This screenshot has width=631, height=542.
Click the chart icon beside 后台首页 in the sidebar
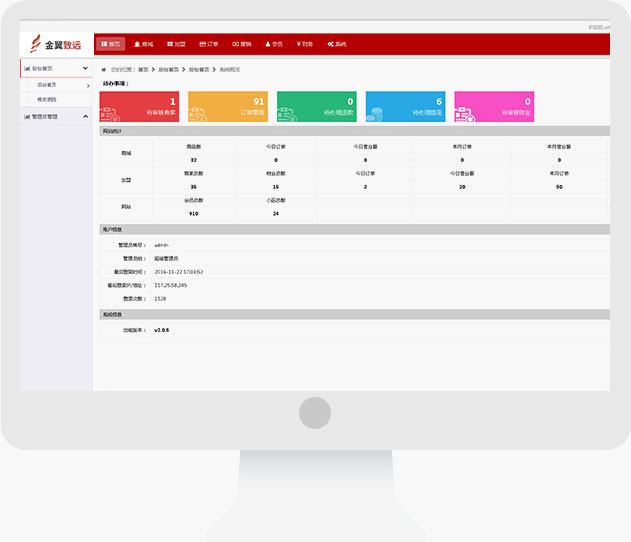tap(26, 69)
